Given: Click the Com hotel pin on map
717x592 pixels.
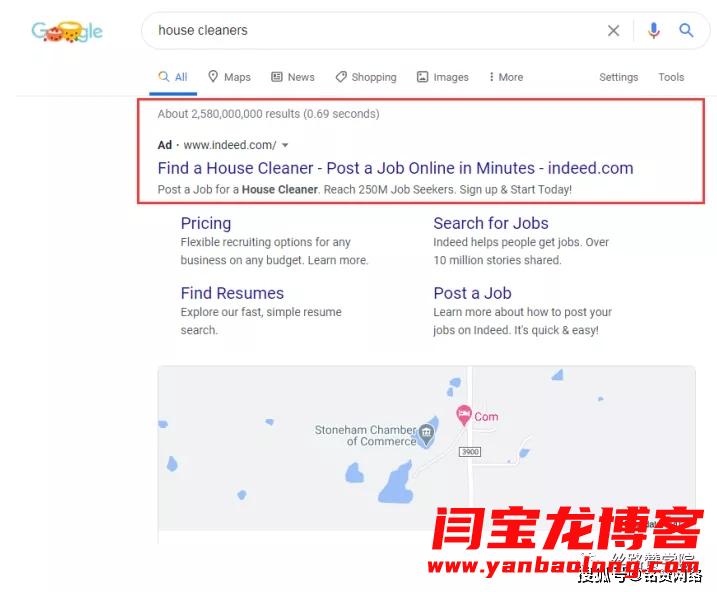Looking at the screenshot, I should (x=464, y=415).
